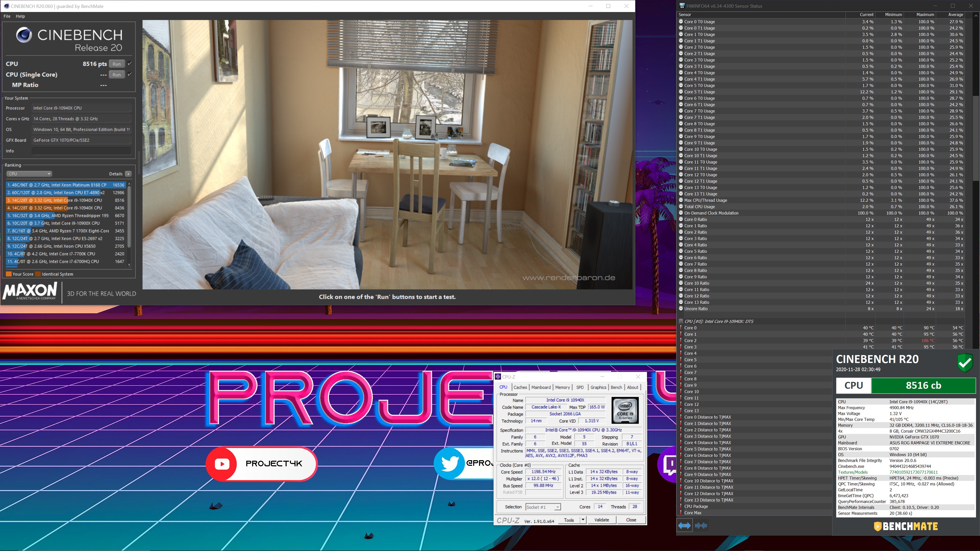Click the rendered room image in Cinebench
This screenshot has width=980, height=551.
(x=387, y=154)
